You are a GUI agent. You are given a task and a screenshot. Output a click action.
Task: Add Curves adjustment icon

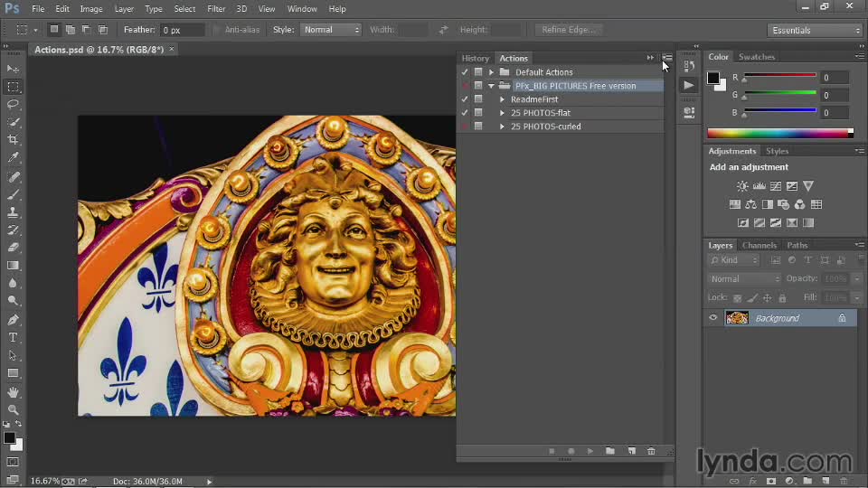click(776, 186)
